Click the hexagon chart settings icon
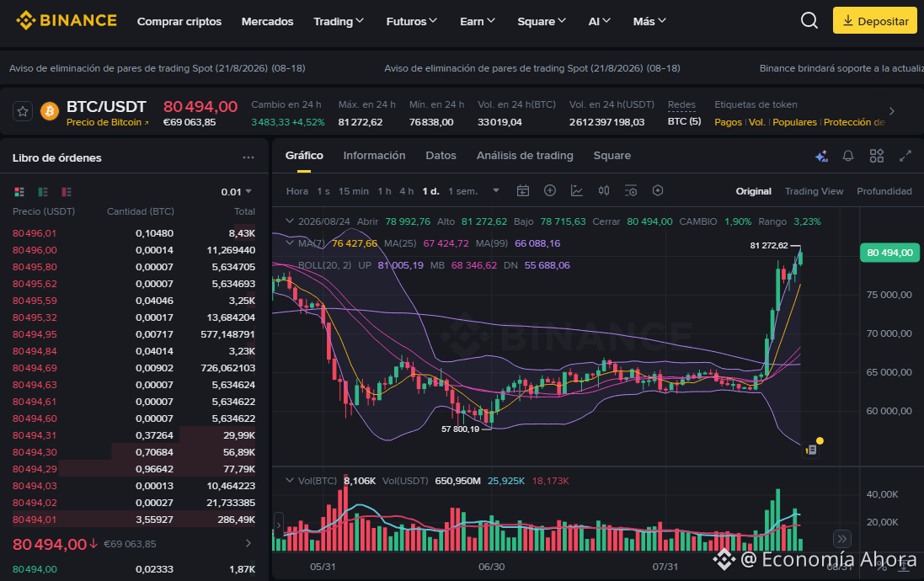Viewport: 924px width, 581px height. click(x=658, y=190)
